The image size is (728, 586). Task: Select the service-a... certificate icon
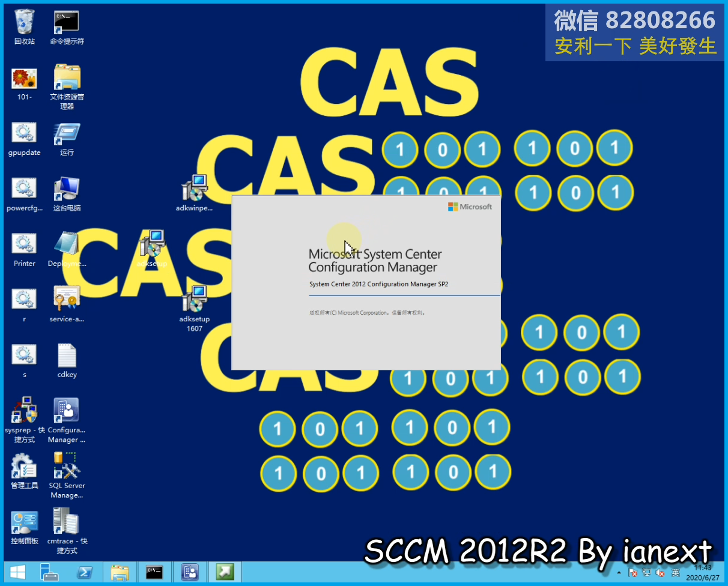[67, 306]
